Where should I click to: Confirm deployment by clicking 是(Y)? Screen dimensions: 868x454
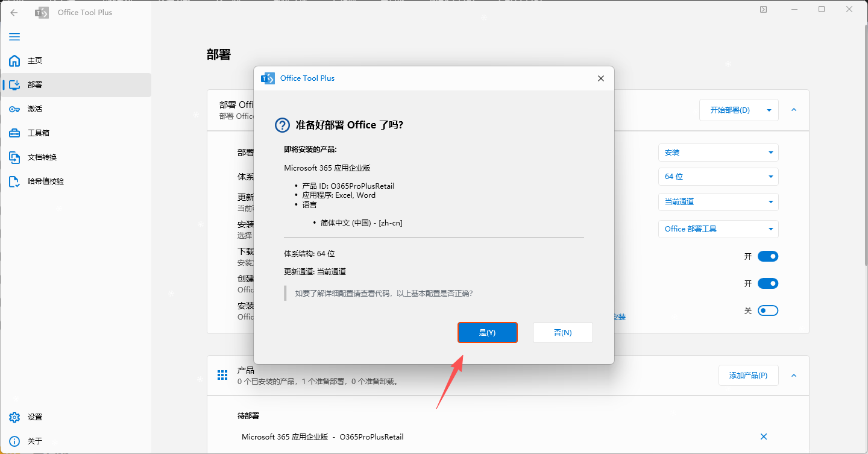pos(487,332)
